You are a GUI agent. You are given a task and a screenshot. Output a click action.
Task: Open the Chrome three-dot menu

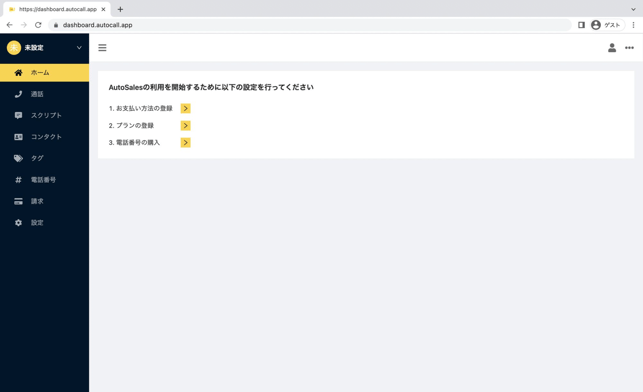[x=633, y=25]
